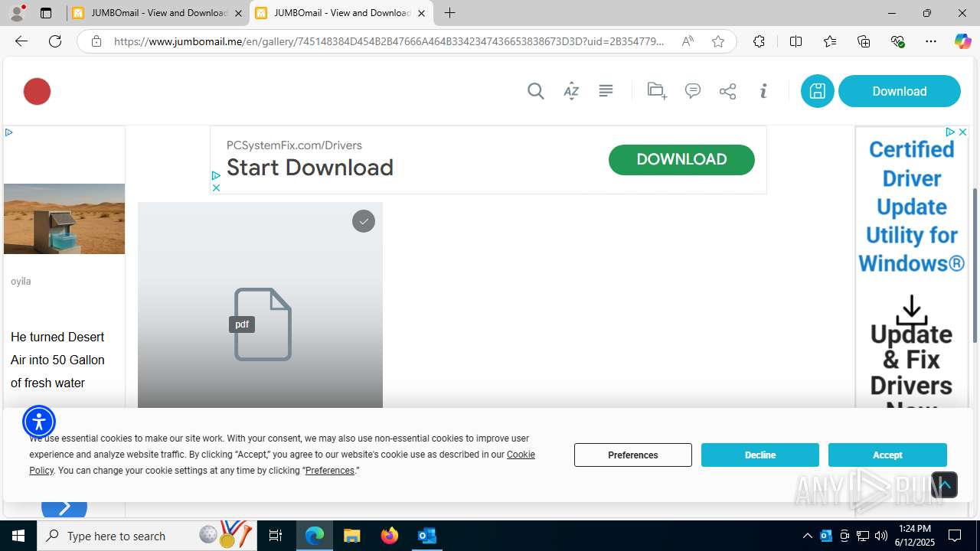Open Edge Settings and more menu
Viewport: 980px width, 551px height.
tap(931, 41)
